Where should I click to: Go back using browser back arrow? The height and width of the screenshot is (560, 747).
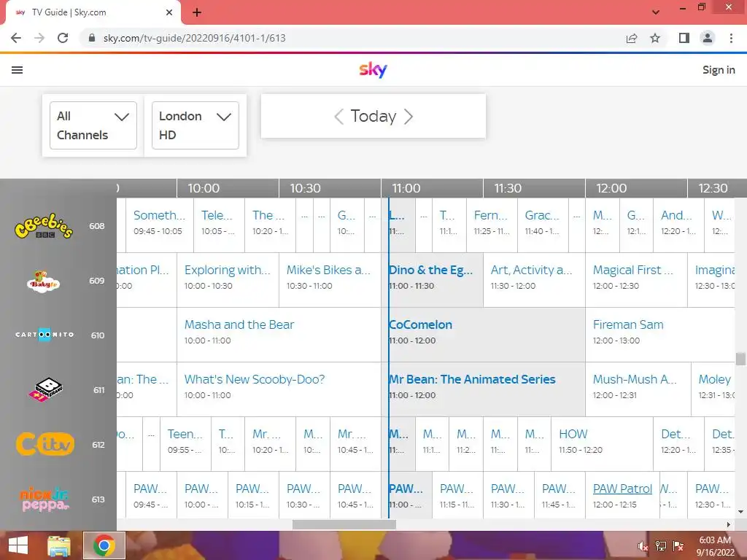(16, 38)
